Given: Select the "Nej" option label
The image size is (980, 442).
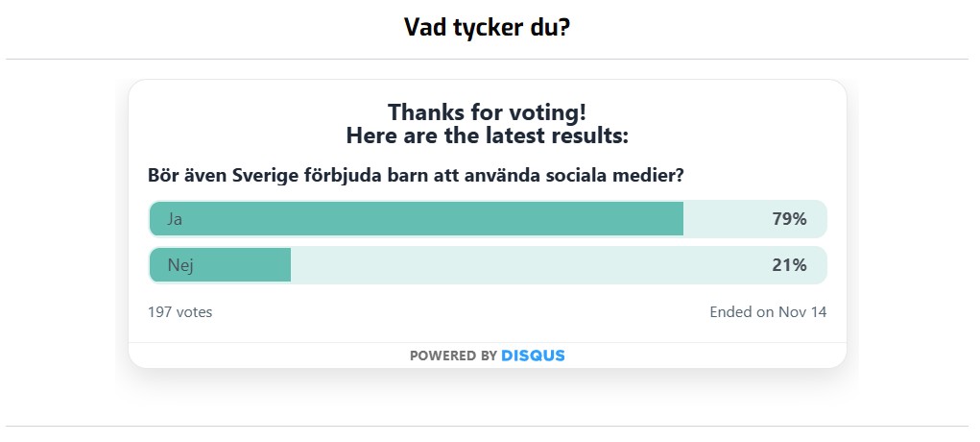Looking at the screenshot, I should 180,265.
